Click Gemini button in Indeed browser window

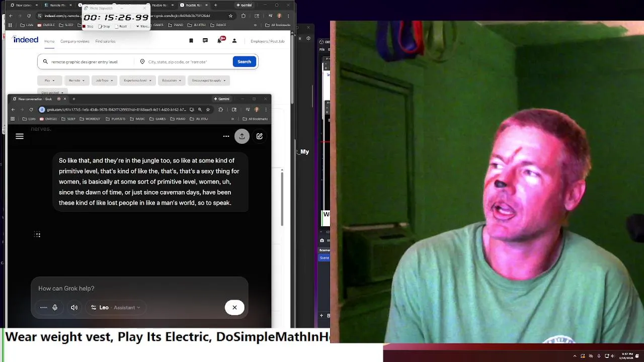coord(244,5)
